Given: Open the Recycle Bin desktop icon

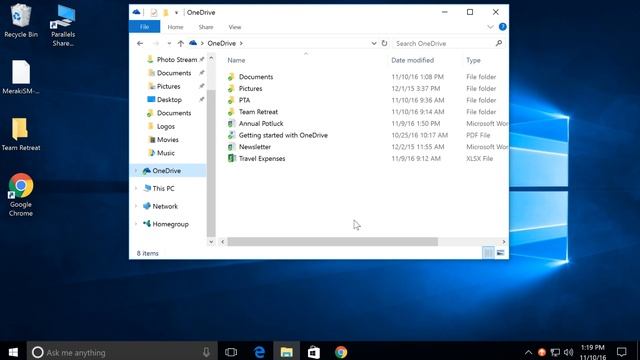Looking at the screenshot, I should (x=20, y=21).
